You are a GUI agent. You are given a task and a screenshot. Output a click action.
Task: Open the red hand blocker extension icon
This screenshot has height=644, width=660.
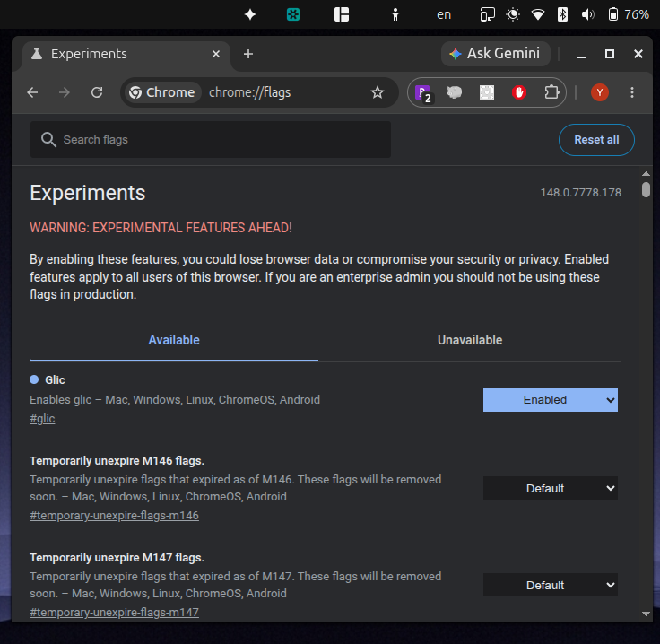pyautogui.click(x=519, y=92)
